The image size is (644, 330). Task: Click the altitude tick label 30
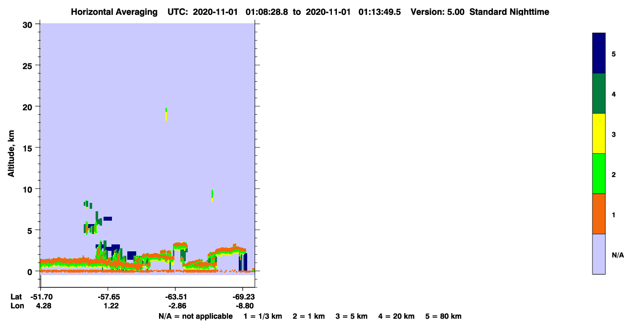click(x=29, y=24)
